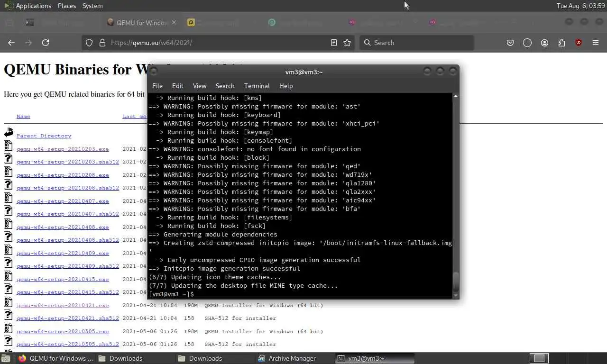Click question-mark icon beside qemu-w64-setup-20210421.sha512
The height and width of the screenshot is (364, 607).
tap(8, 315)
